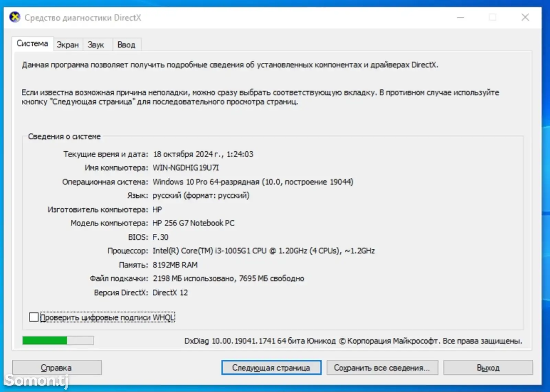Viewport: 550px width, 392px height.
Task: Switch to the Экран tab
Action: [68, 45]
